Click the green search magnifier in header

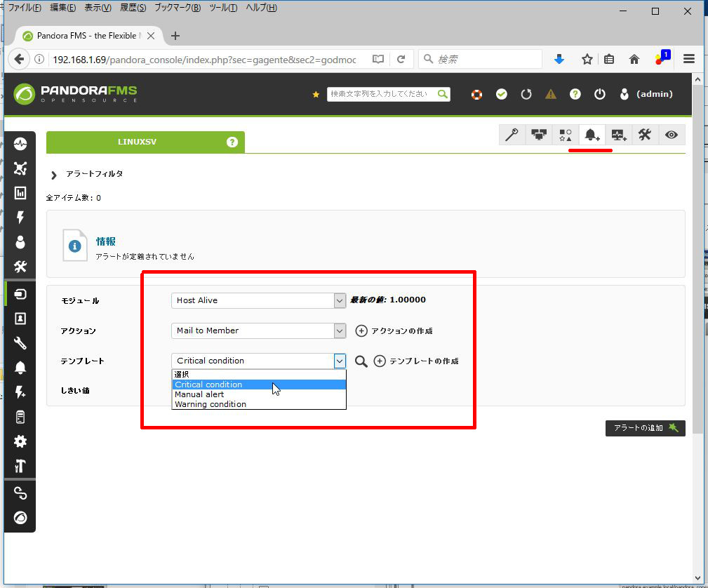443,94
